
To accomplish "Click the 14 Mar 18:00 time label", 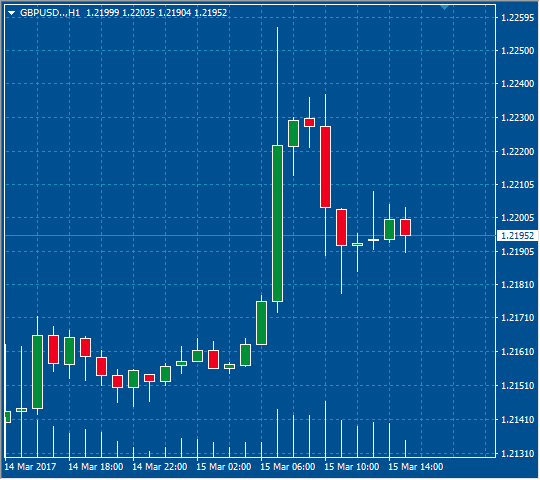I will tap(96, 467).
